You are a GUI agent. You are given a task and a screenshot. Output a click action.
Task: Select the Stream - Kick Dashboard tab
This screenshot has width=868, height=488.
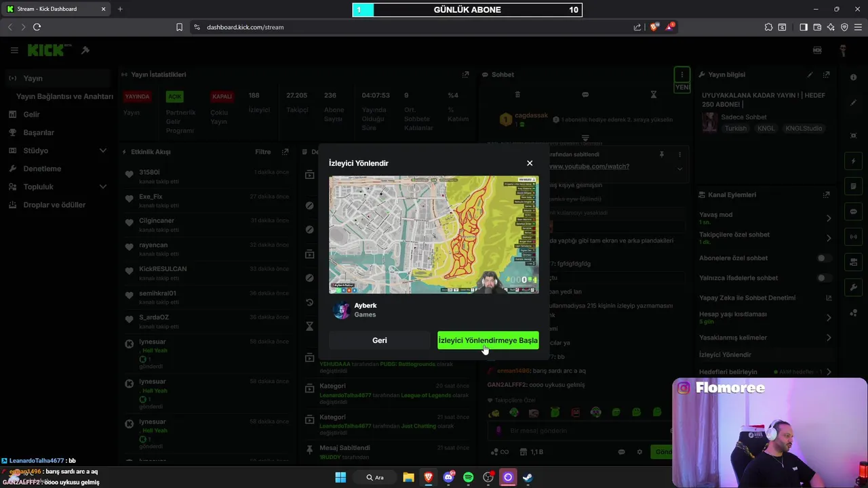[57, 9]
